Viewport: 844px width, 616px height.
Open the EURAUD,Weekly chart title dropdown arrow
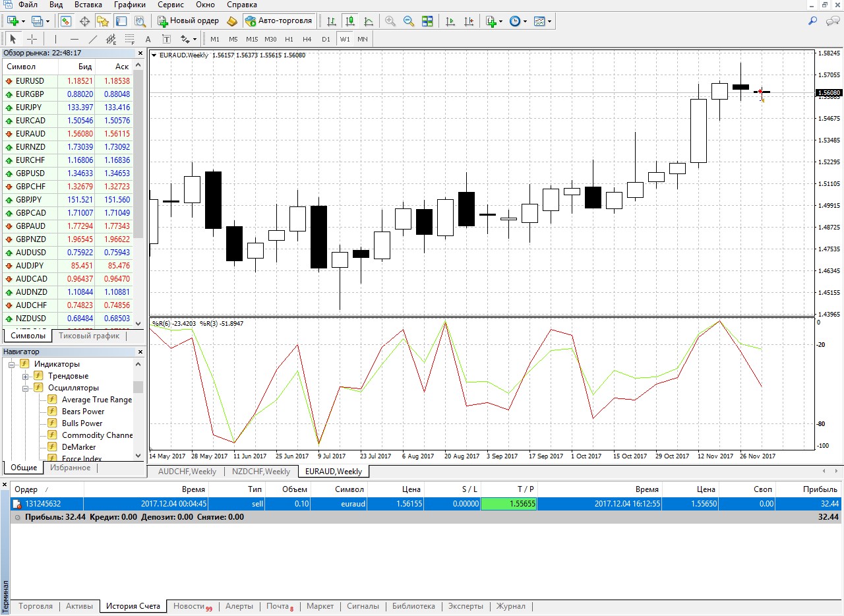coord(154,55)
